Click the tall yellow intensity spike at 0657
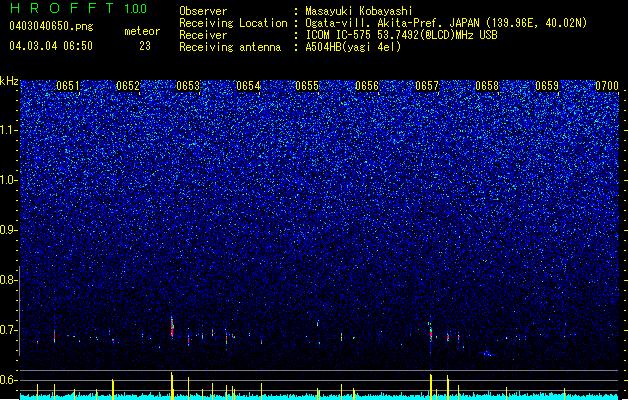Image resolution: width=629 pixels, height=400 pixels. [431, 387]
